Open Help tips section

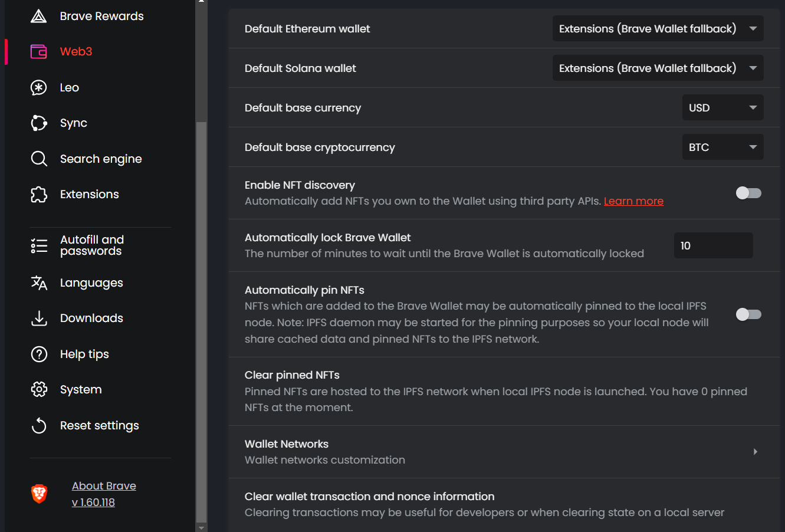point(84,354)
